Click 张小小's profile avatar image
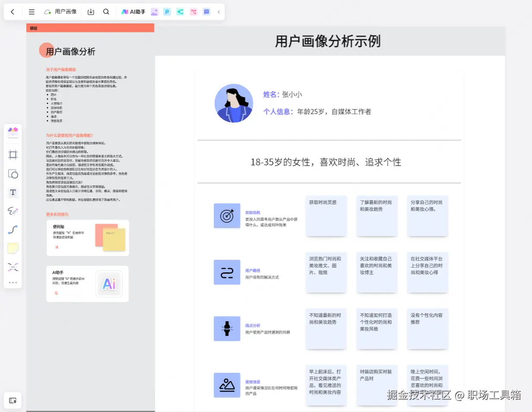 pyautogui.click(x=234, y=103)
